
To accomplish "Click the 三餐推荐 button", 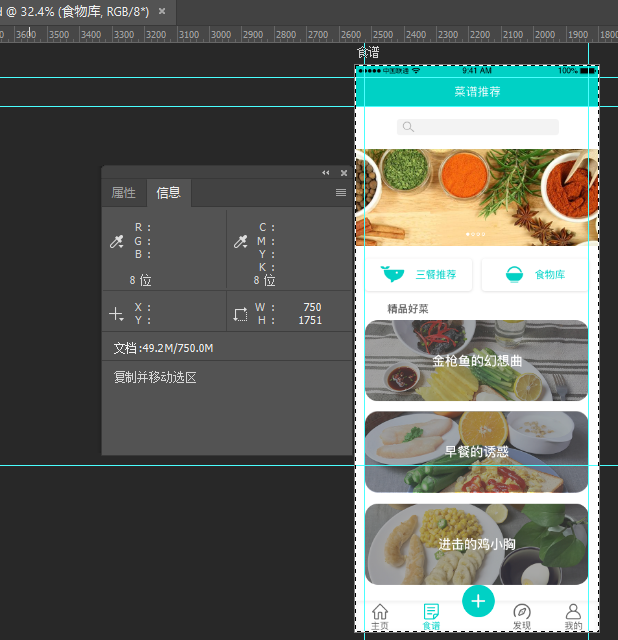I will [x=419, y=275].
